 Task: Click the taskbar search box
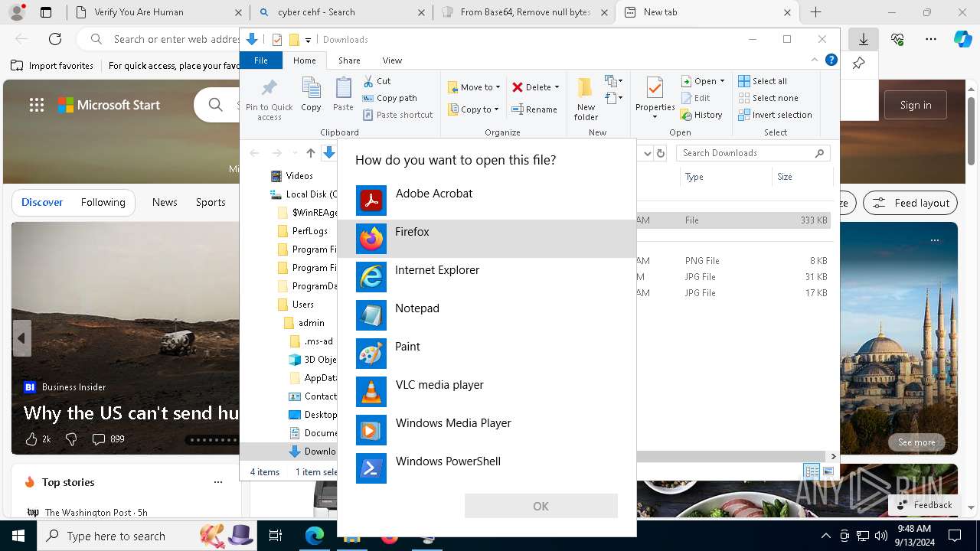pyautogui.click(x=149, y=536)
